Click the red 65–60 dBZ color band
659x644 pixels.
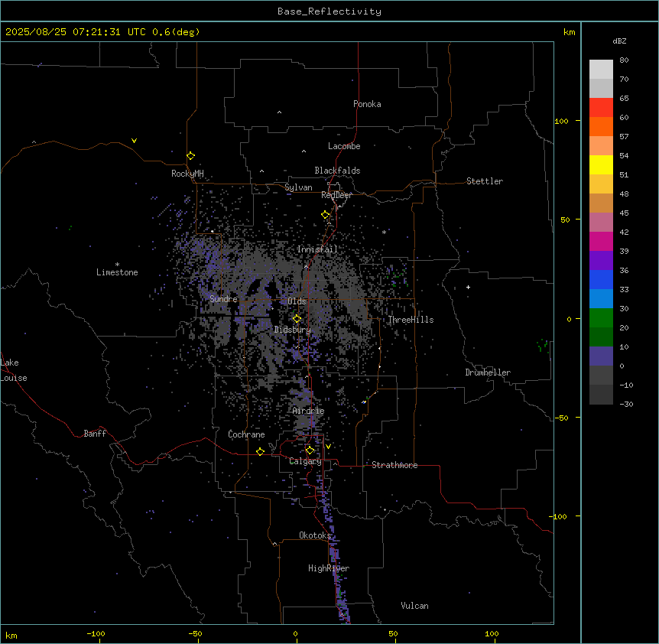point(601,108)
